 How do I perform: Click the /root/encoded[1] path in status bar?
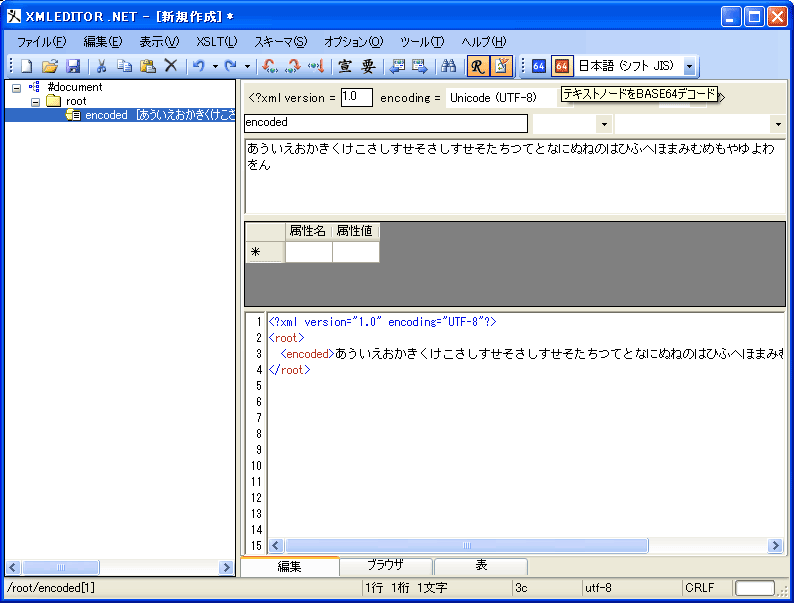click(51, 588)
